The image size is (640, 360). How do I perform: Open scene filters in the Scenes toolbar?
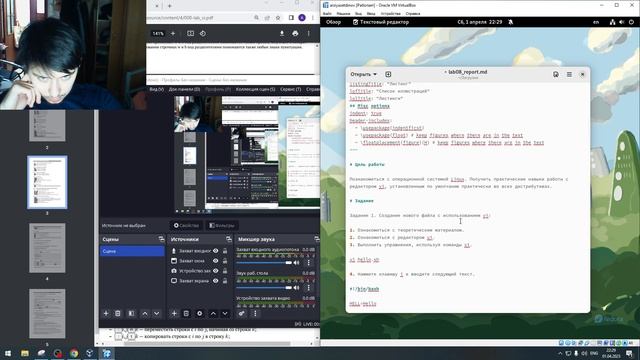pos(131,313)
